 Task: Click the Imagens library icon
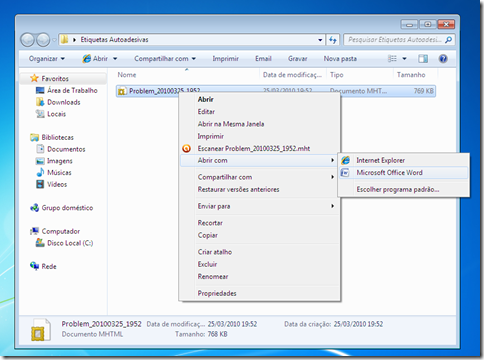(x=40, y=161)
